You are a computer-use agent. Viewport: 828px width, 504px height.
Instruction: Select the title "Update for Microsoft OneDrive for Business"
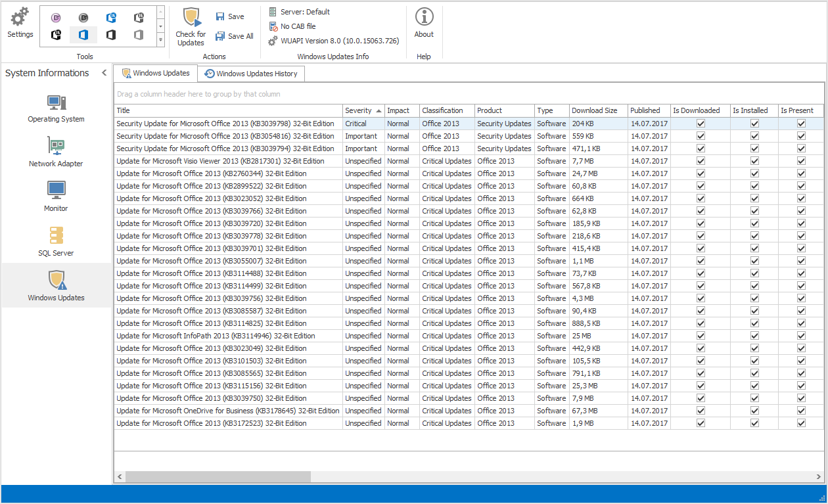pos(228,411)
